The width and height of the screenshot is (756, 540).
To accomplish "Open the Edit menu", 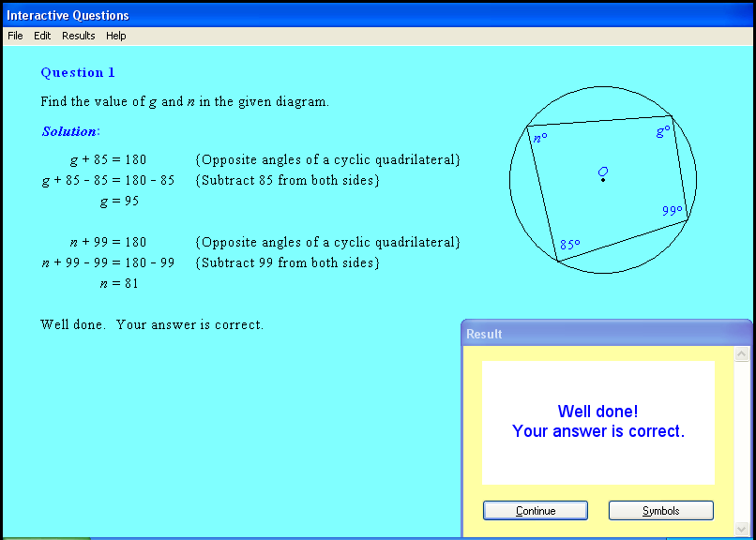I will [42, 36].
